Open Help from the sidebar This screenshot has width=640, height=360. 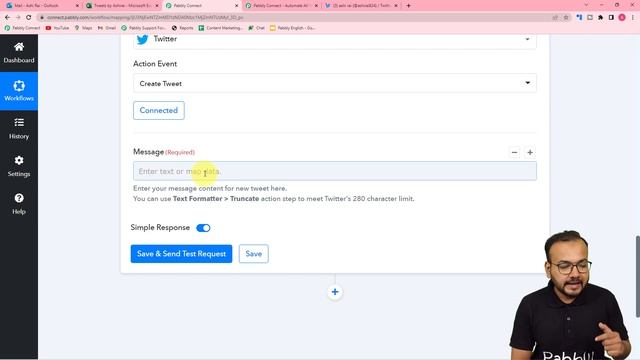[19, 204]
